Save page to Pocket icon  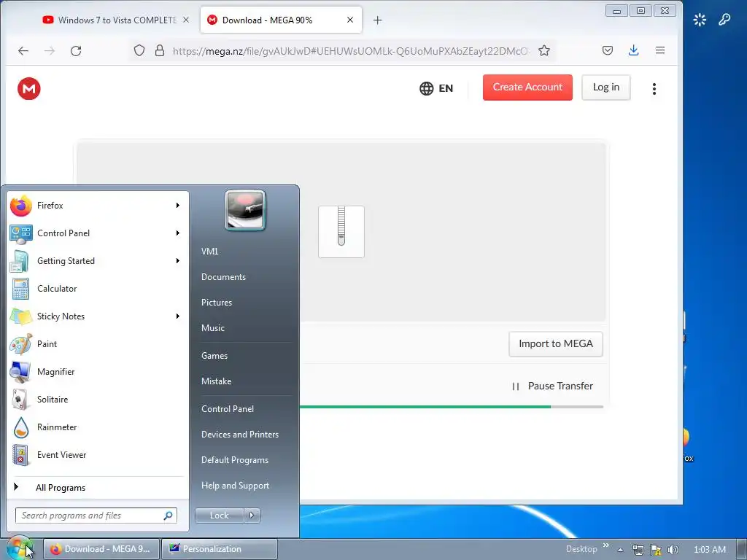click(x=608, y=50)
